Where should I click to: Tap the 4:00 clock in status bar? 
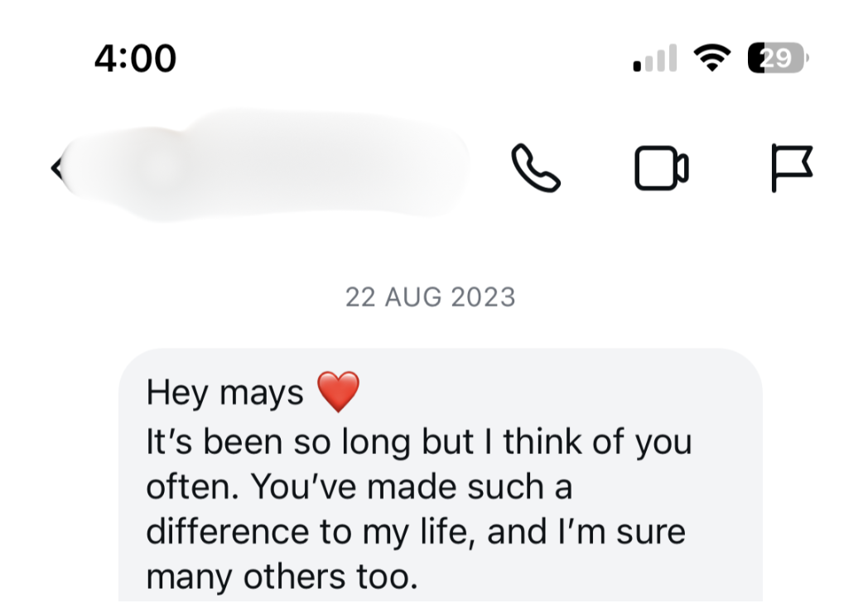pyautogui.click(x=134, y=59)
